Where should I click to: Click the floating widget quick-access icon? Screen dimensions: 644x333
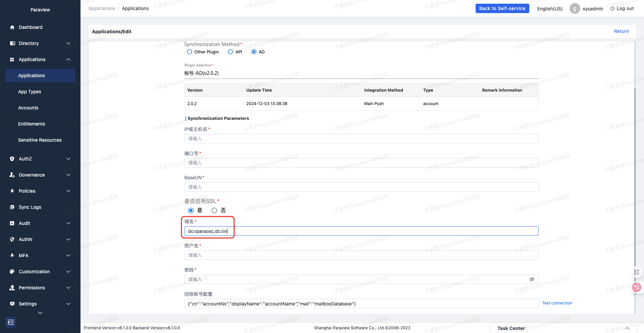[636, 272]
